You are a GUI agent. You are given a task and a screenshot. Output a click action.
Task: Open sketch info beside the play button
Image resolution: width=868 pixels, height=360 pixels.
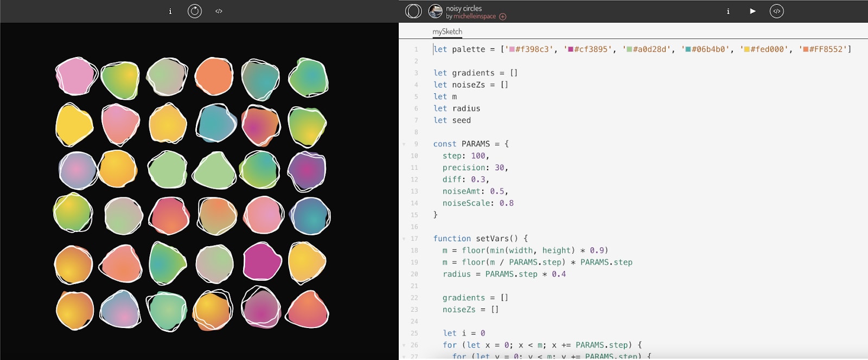pyautogui.click(x=728, y=11)
